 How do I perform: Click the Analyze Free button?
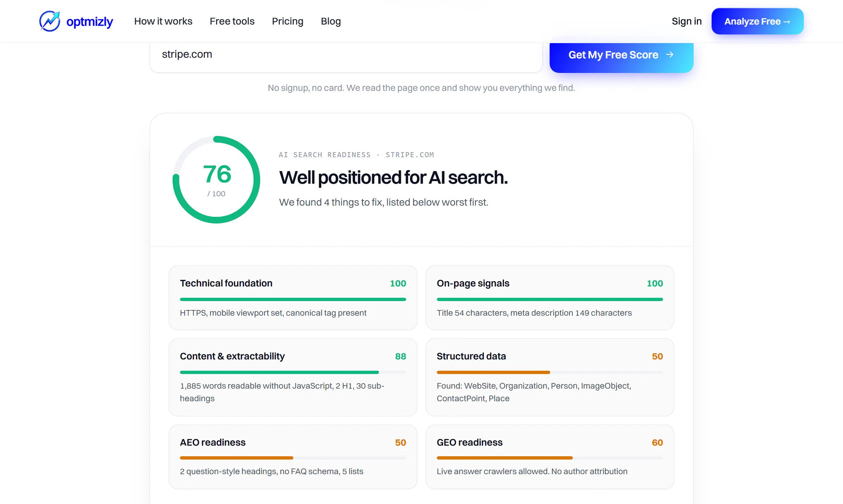[757, 21]
